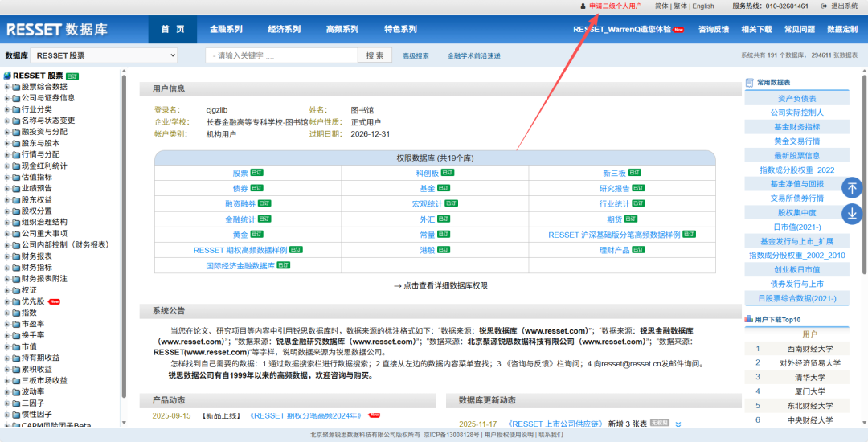Open the 黄金交易行情 table link
Image resolution: width=868 pixels, height=442 pixels.
click(797, 141)
